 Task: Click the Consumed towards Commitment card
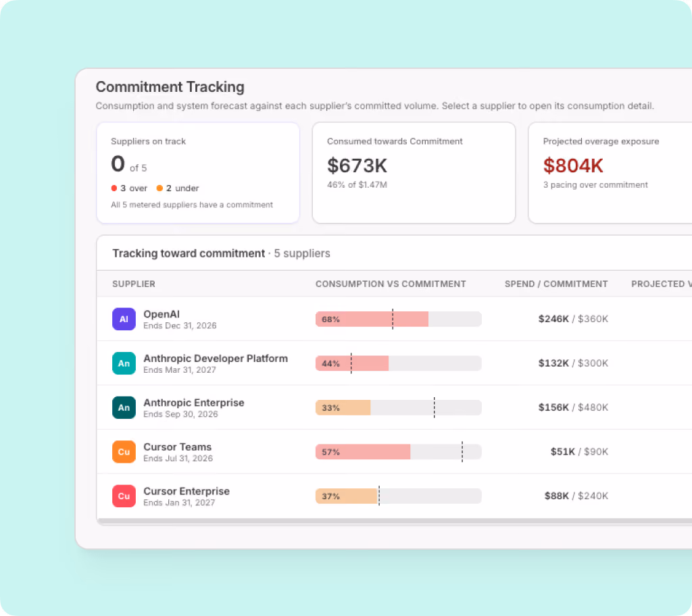pos(414,172)
